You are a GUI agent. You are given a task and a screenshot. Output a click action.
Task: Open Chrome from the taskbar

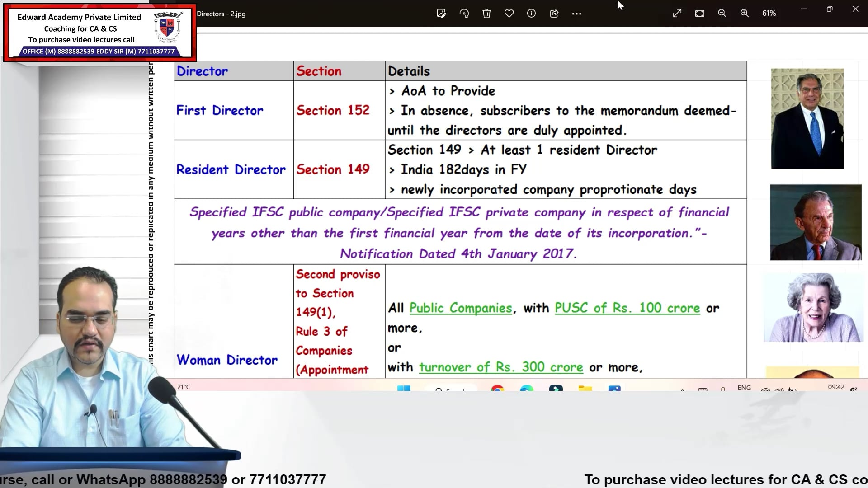click(497, 389)
